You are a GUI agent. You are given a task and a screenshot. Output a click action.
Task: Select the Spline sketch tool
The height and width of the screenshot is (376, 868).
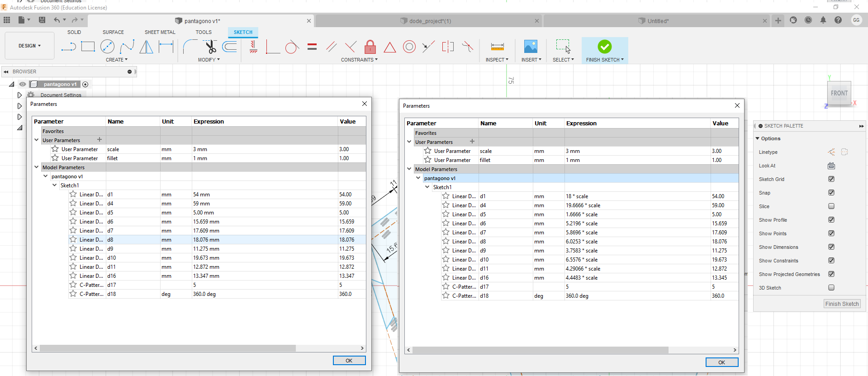point(127,47)
